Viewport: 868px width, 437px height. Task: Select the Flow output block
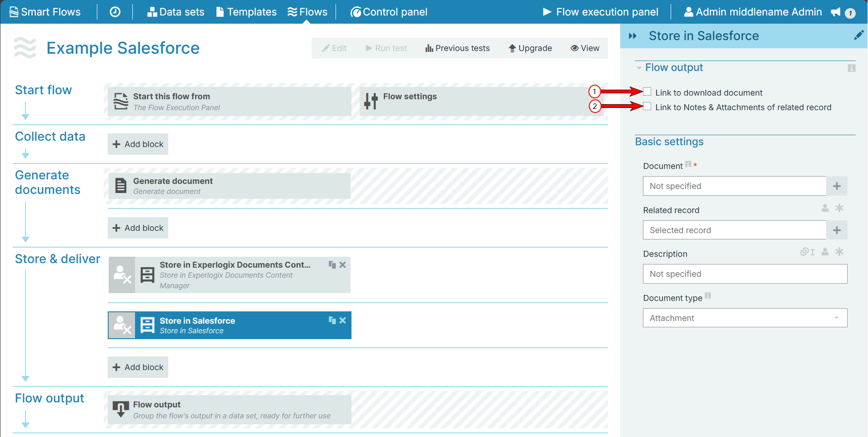coord(230,410)
